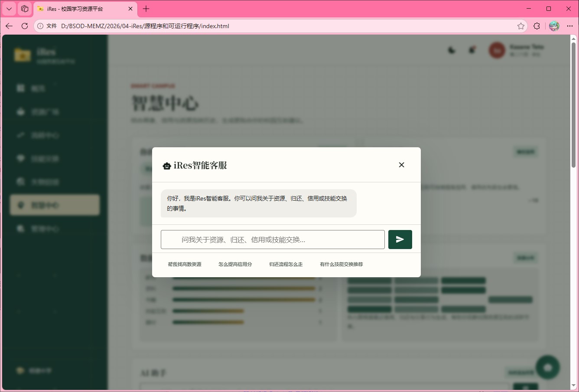
Task: Select the 有什么技能交换推荐 suggestion
Action: 342,264
